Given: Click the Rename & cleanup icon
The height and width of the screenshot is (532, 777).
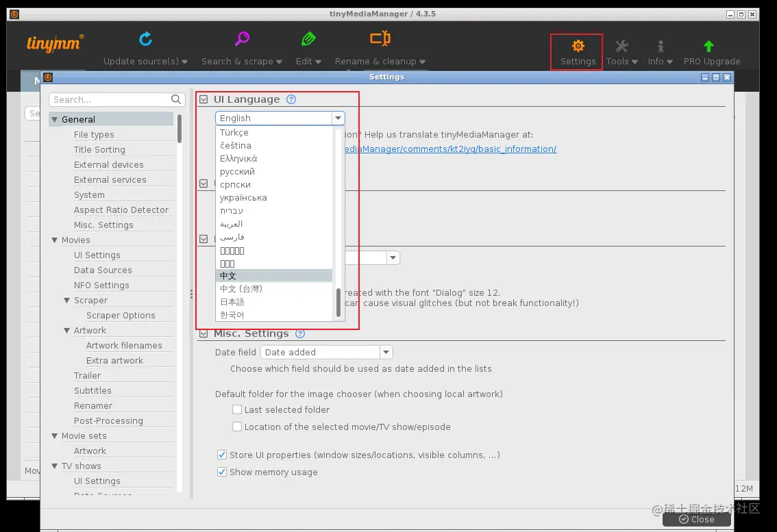Looking at the screenshot, I should click(x=380, y=38).
